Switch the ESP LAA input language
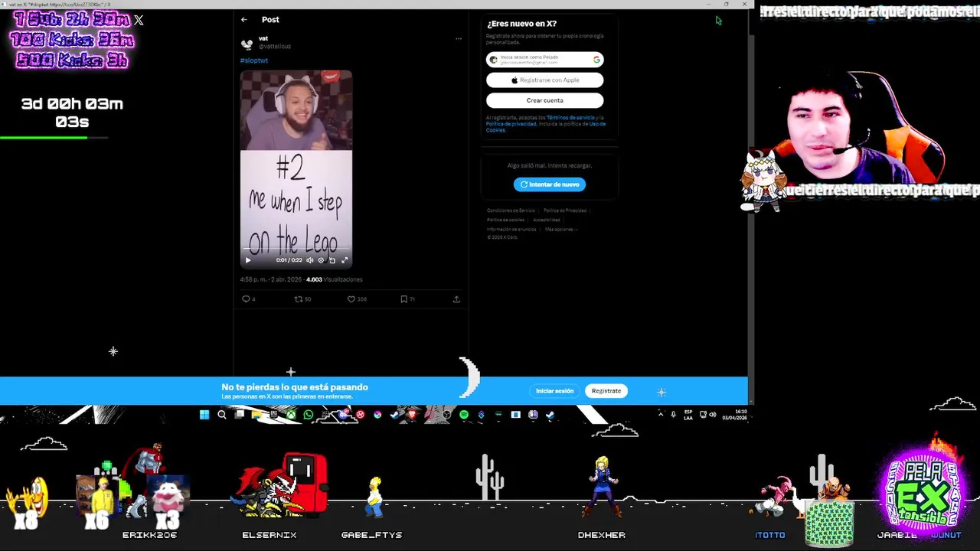 (x=688, y=415)
